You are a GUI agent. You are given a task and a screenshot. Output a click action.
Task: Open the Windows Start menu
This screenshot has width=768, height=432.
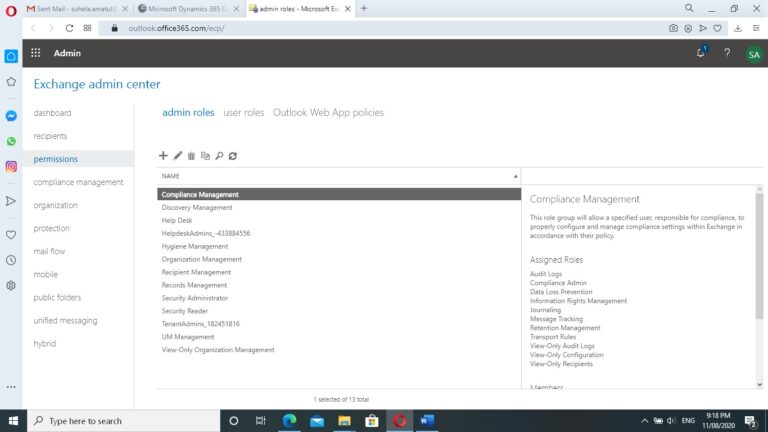(13, 421)
